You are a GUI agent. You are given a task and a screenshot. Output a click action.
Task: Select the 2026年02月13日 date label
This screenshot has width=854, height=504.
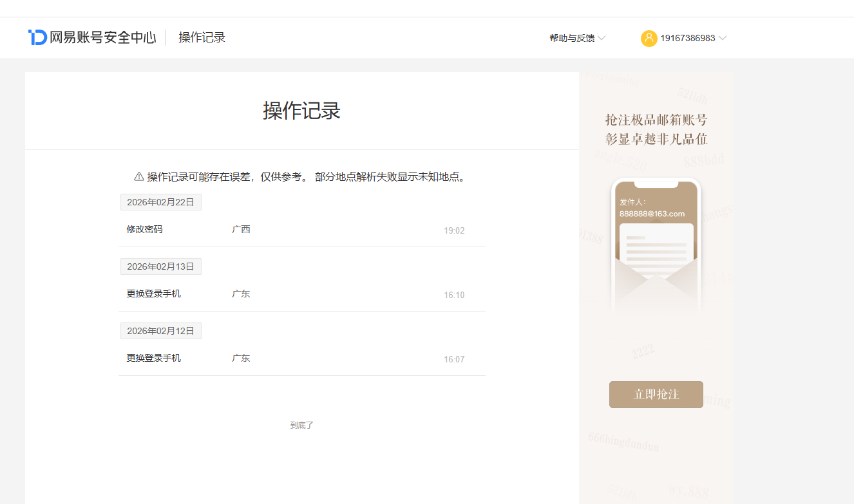(x=161, y=266)
